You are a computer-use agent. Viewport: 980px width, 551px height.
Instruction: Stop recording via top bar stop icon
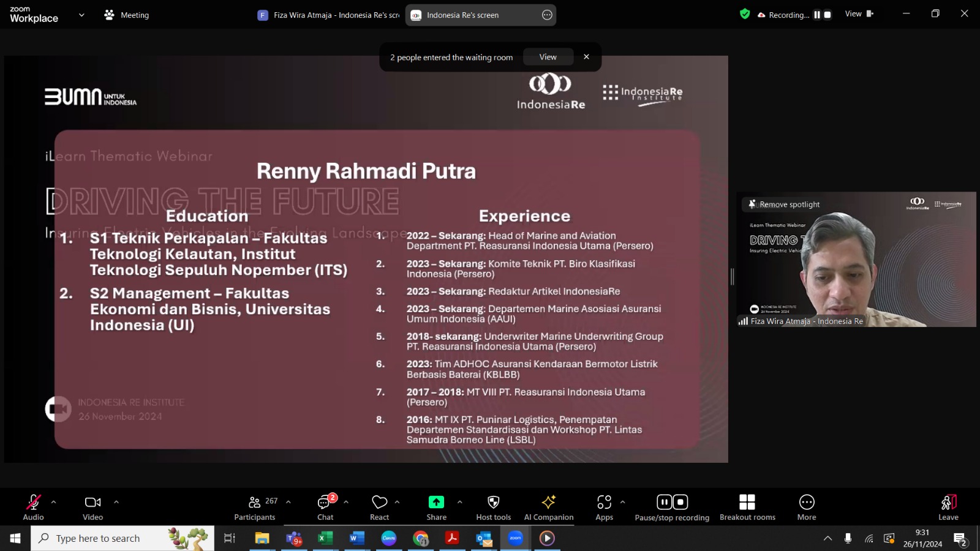[x=827, y=15]
